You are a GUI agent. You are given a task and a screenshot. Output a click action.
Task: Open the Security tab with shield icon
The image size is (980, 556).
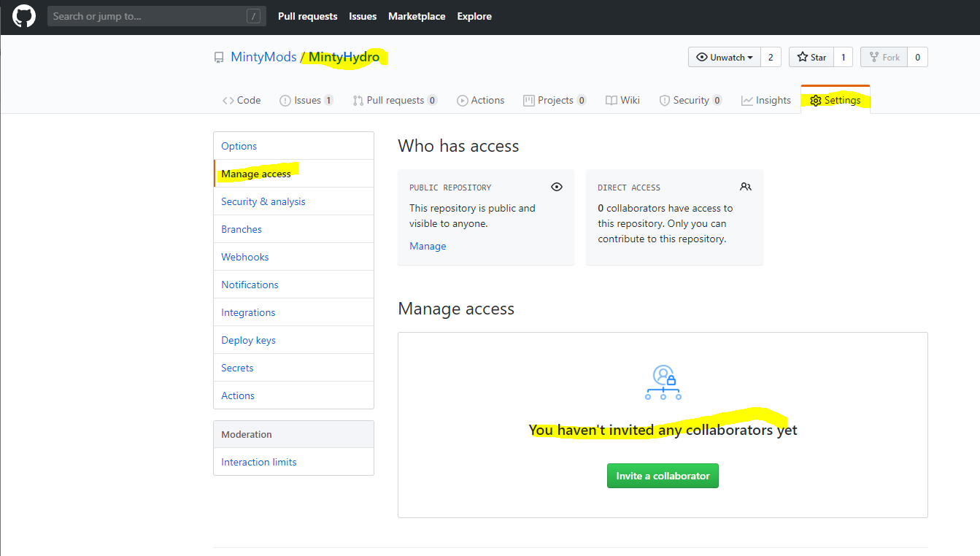click(690, 100)
